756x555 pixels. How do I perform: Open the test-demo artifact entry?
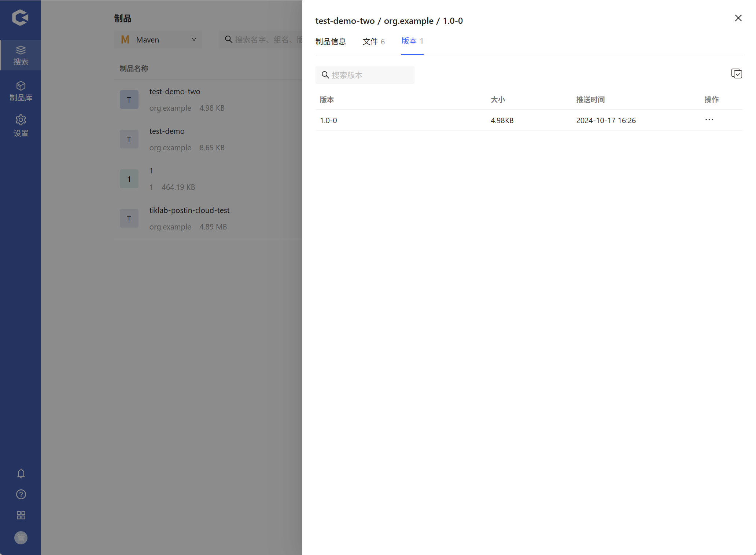167,131
